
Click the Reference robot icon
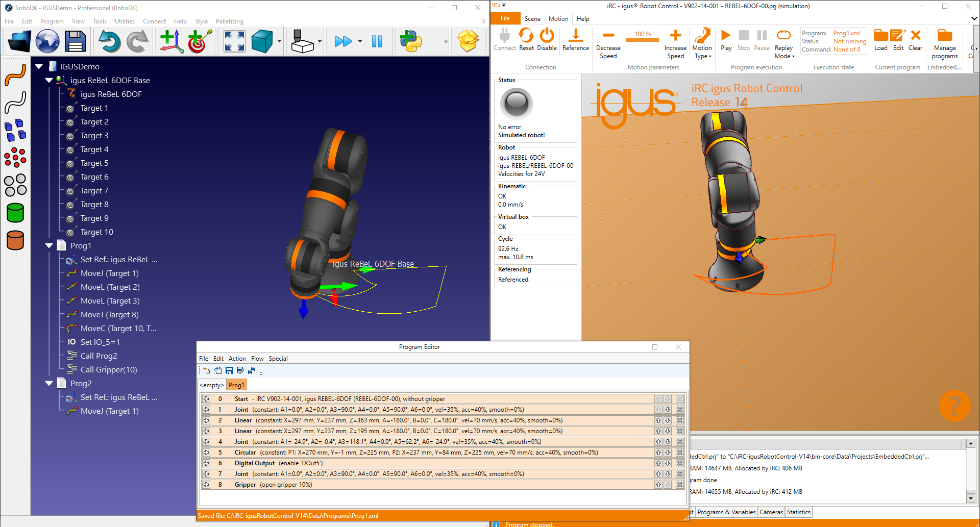pyautogui.click(x=575, y=40)
